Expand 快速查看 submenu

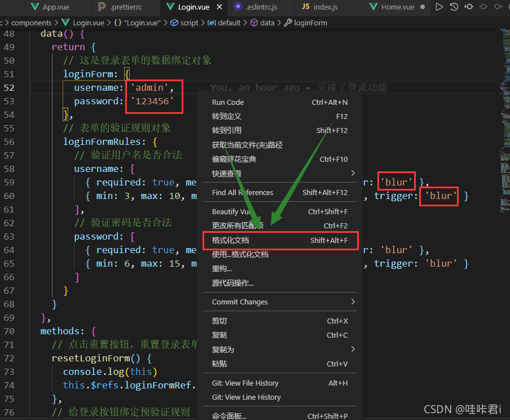[280, 174]
